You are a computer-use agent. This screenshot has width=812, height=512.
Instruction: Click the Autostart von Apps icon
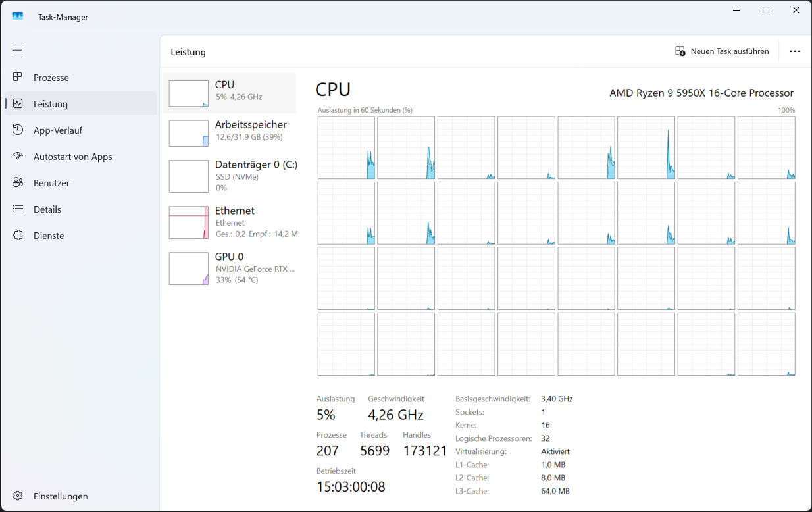click(18, 156)
